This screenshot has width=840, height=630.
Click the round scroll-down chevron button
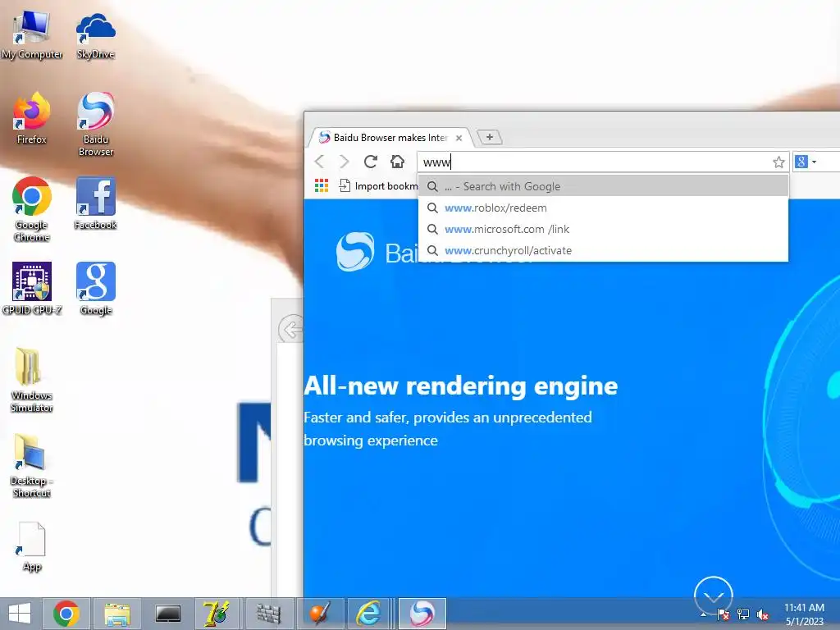pyautogui.click(x=713, y=594)
